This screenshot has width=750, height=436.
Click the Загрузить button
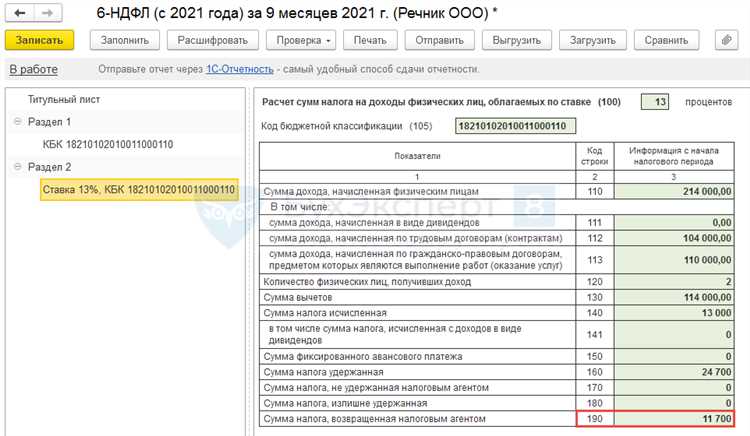point(593,40)
